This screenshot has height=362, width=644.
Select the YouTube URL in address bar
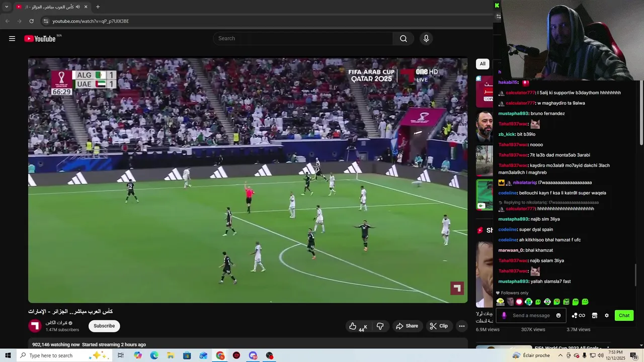coord(91,21)
